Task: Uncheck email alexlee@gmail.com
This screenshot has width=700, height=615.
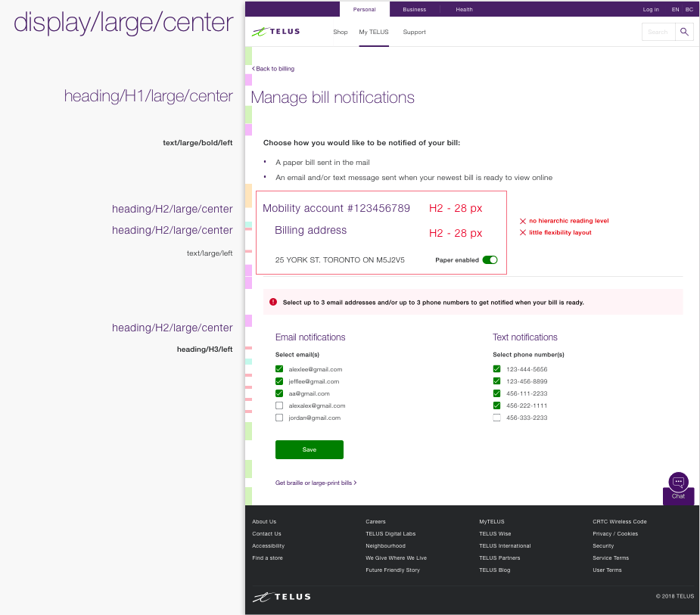Action: click(x=278, y=369)
